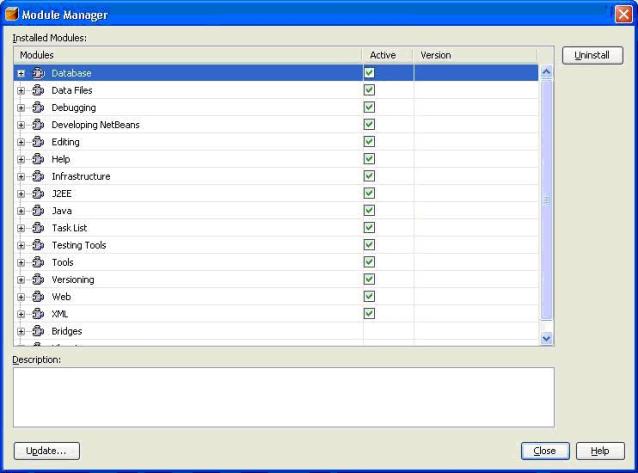The image size is (638, 473).
Task: Click the module list scroll down arrow
Action: (x=546, y=339)
